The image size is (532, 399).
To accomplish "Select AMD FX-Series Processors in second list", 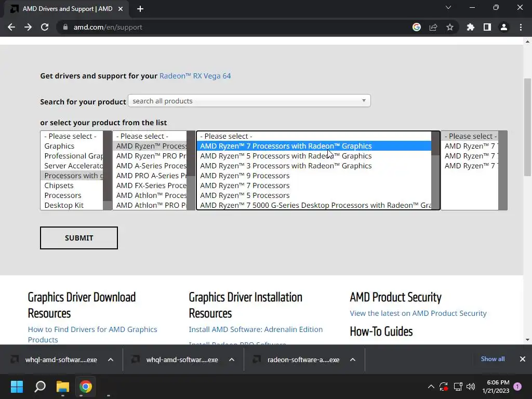I will point(150,185).
